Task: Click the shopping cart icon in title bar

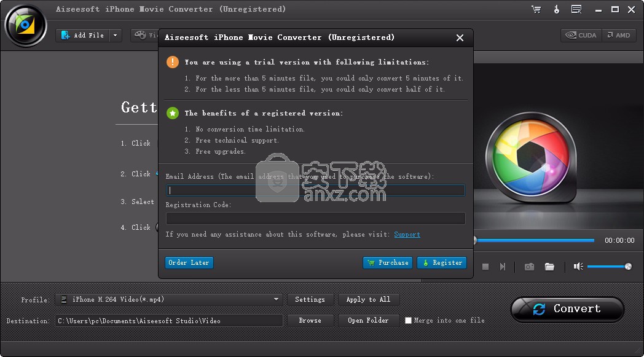Action: click(x=536, y=9)
